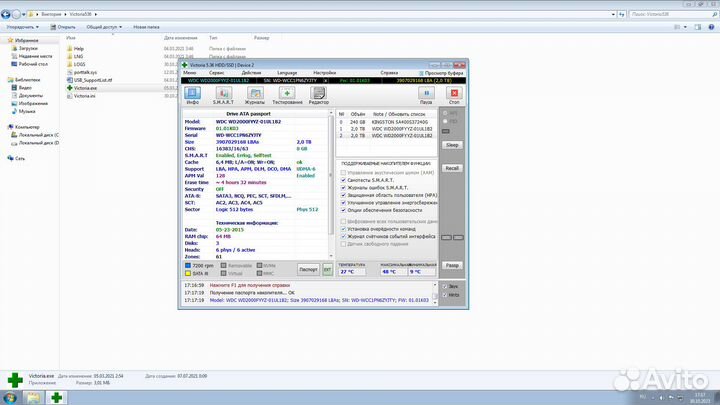Click the Пауза pause icon

coord(426,93)
